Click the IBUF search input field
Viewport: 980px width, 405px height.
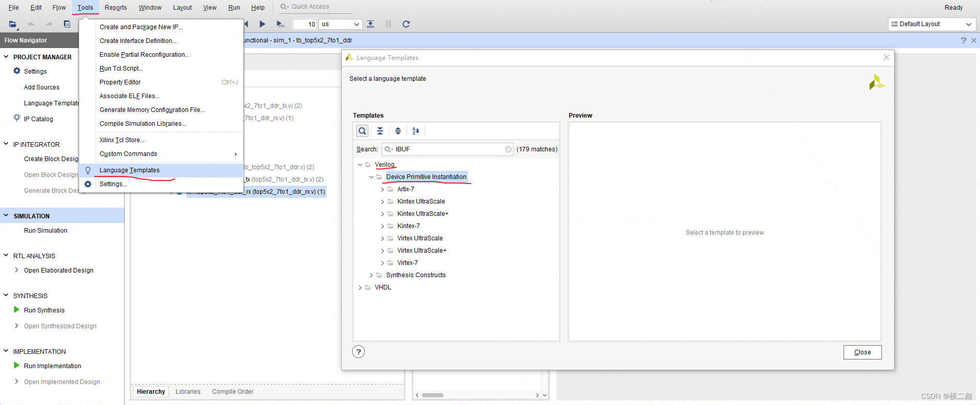pyautogui.click(x=449, y=149)
